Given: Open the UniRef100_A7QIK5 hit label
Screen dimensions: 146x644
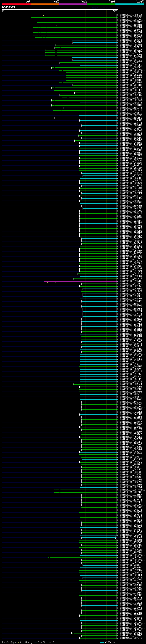Looking at the screenshot, I should tap(131, 22).
